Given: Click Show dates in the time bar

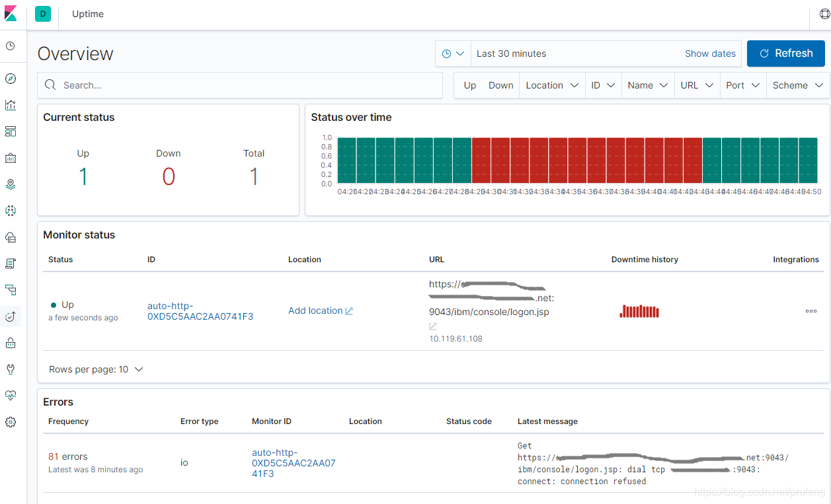Looking at the screenshot, I should tap(710, 54).
